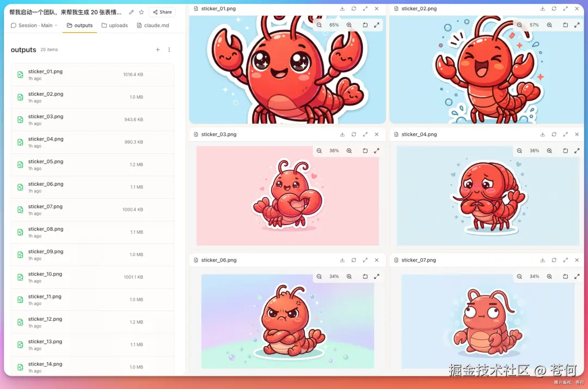Image resolution: width=588 pixels, height=389 pixels.
Task: Zoom in on sticker_02.png preview
Action: coord(549,25)
